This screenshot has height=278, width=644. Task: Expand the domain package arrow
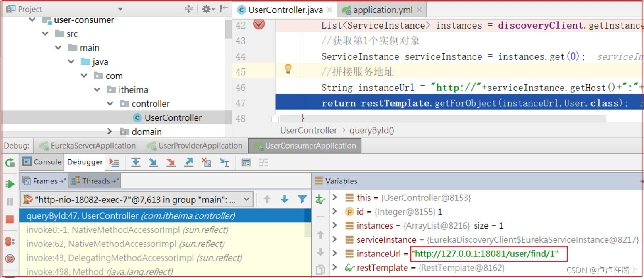point(110,132)
